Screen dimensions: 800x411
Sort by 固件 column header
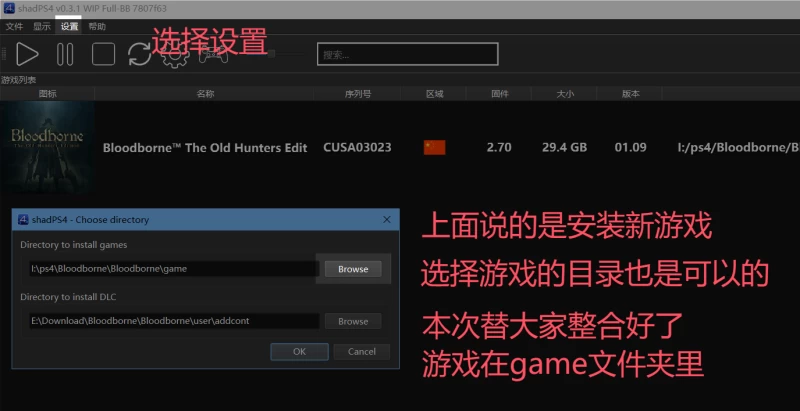[499, 94]
